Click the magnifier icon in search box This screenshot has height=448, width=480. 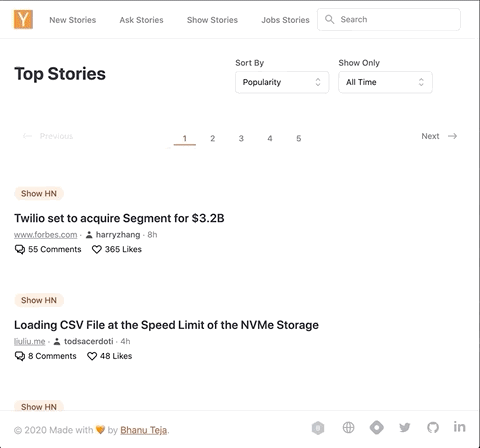pos(329,19)
